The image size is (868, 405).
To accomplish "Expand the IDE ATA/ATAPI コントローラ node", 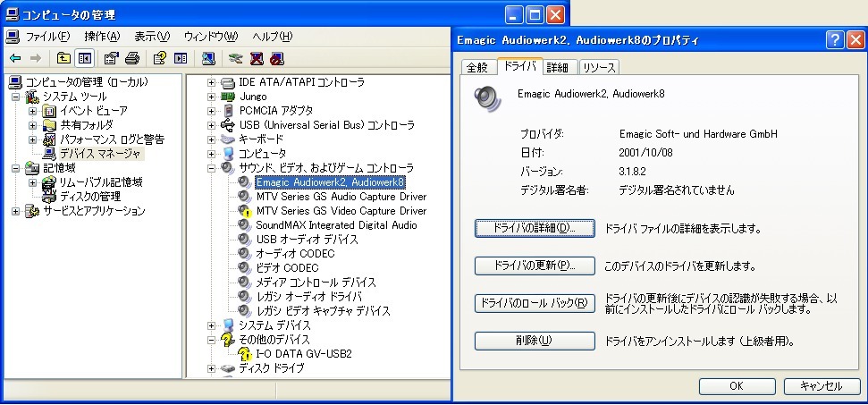I will [x=211, y=82].
